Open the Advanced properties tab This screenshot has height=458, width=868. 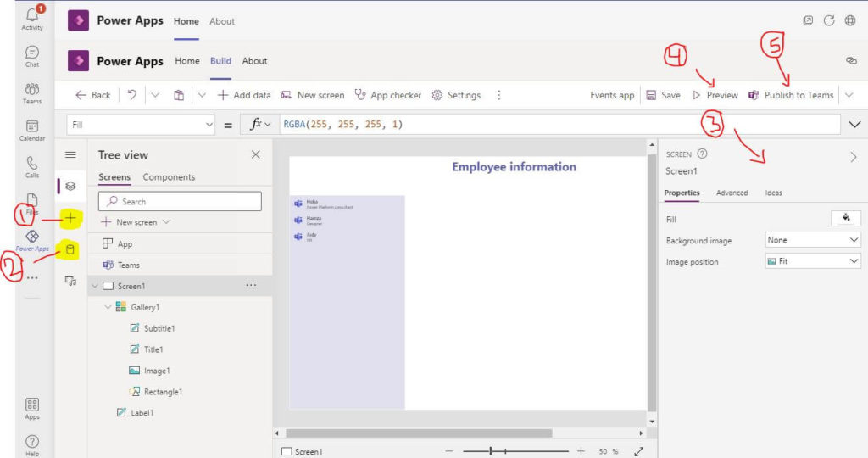pos(732,193)
